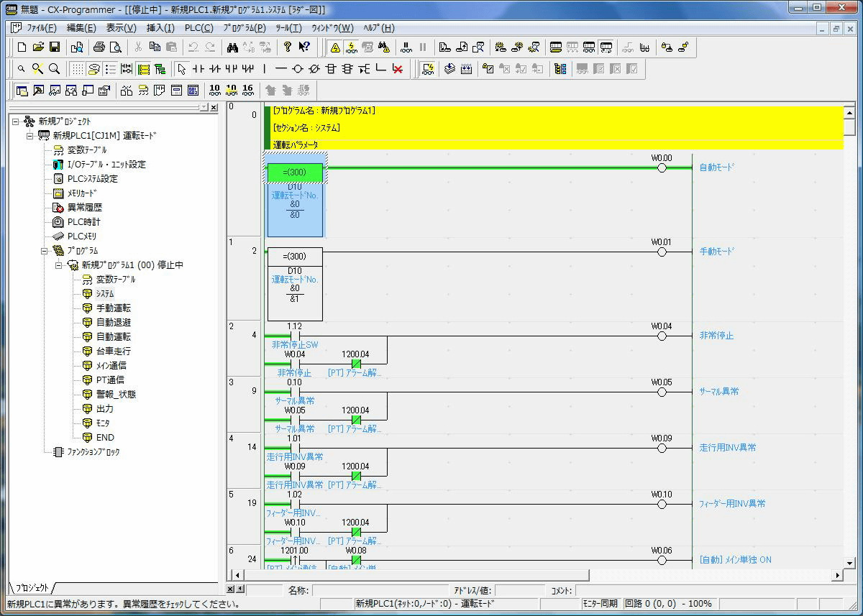Open the 編集(E) menu
The image size is (863, 616).
pos(81,28)
